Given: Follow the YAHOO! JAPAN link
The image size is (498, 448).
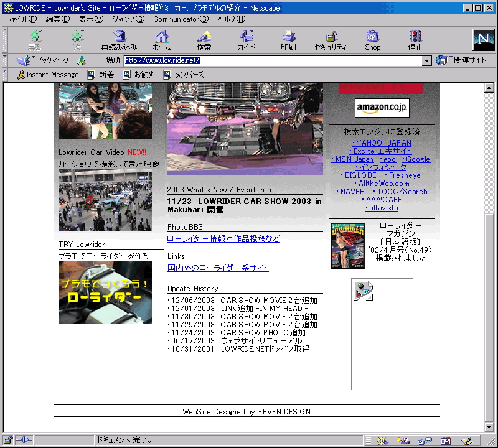Looking at the screenshot, I should point(382,143).
